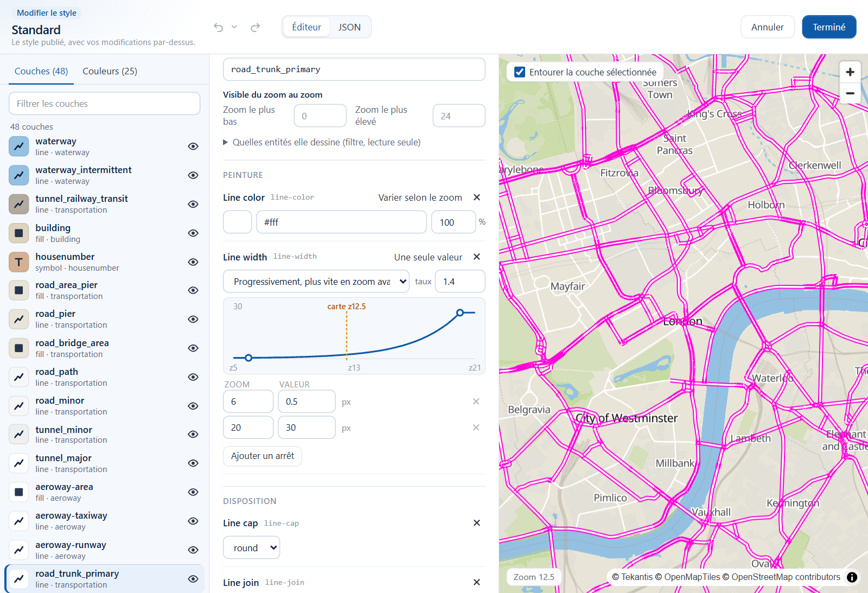Switch to the Éditeur tab
The width and height of the screenshot is (868, 593).
[x=307, y=27]
